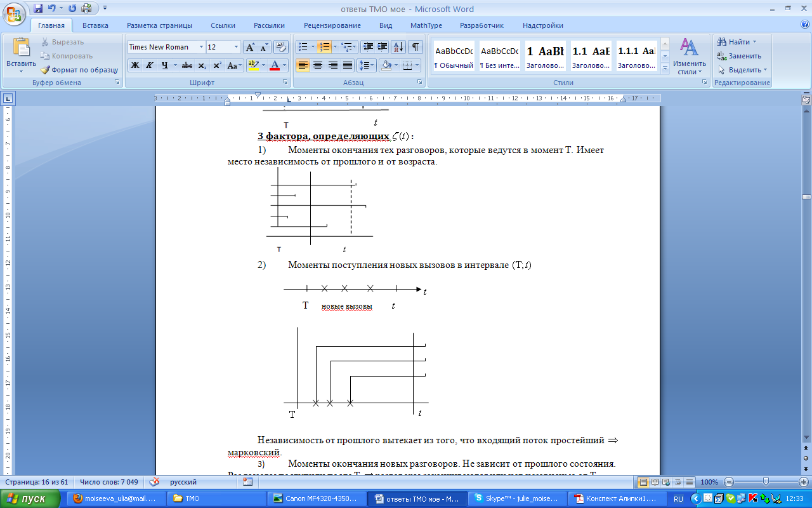
Task: Toggle strikethrough formatting
Action: pos(187,65)
